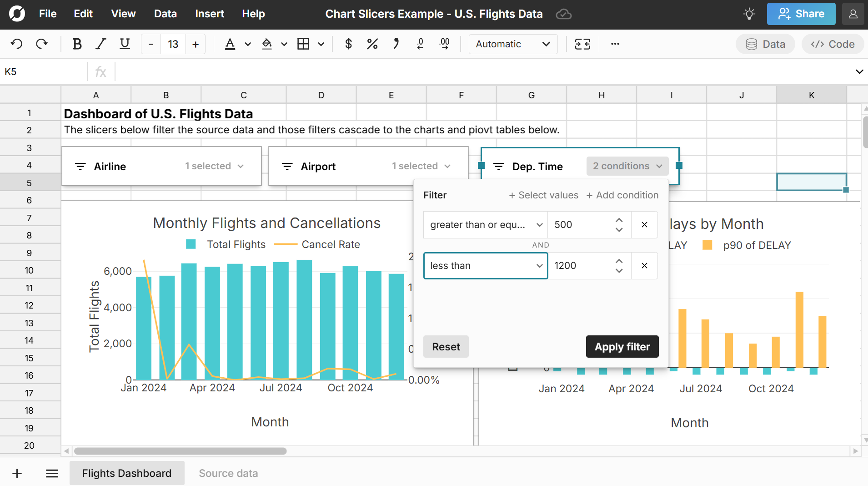The width and height of the screenshot is (868, 486).
Task: Open the Data menu
Action: [165, 14]
